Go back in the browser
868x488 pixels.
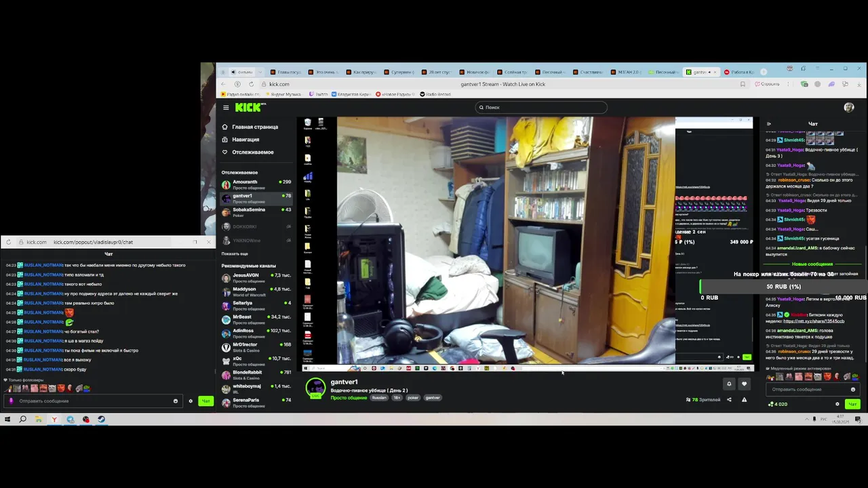(223, 84)
